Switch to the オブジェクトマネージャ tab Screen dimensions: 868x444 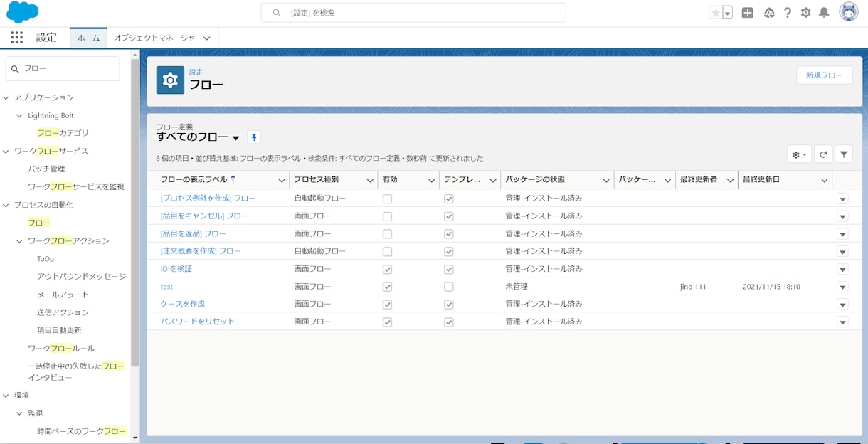(x=154, y=38)
